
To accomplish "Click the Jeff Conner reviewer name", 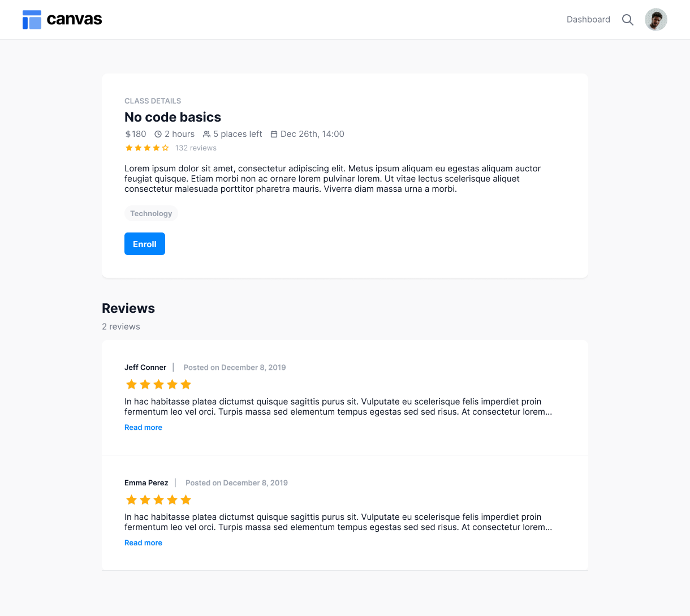I will (145, 368).
